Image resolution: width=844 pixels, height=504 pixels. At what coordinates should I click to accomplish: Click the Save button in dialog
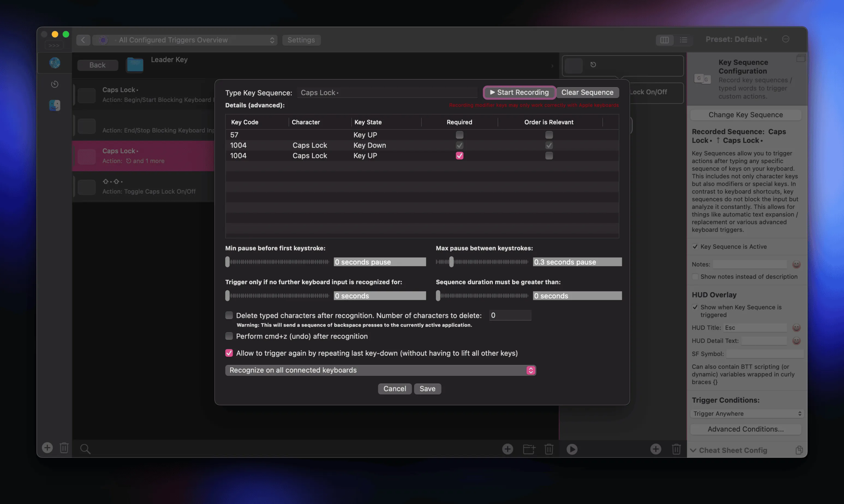coord(427,389)
